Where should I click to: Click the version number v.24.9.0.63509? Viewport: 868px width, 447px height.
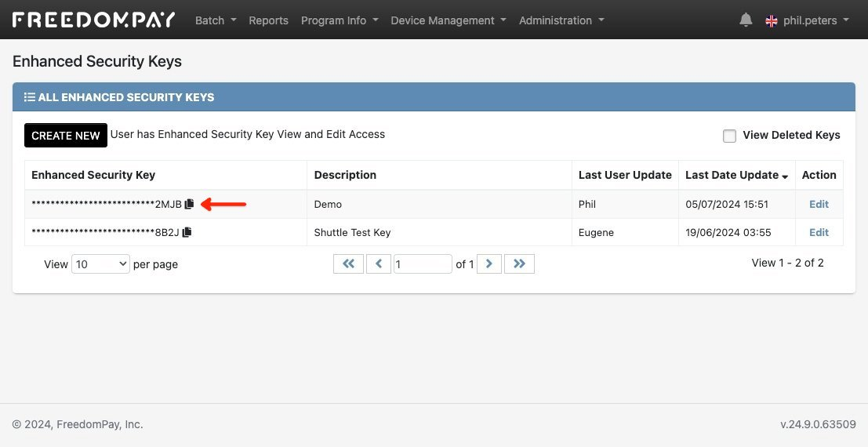point(818,424)
